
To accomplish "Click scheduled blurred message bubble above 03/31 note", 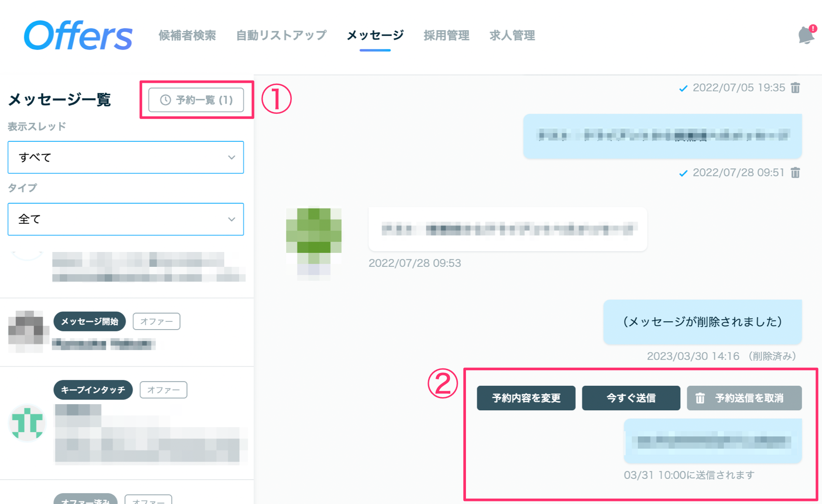I will (x=713, y=441).
